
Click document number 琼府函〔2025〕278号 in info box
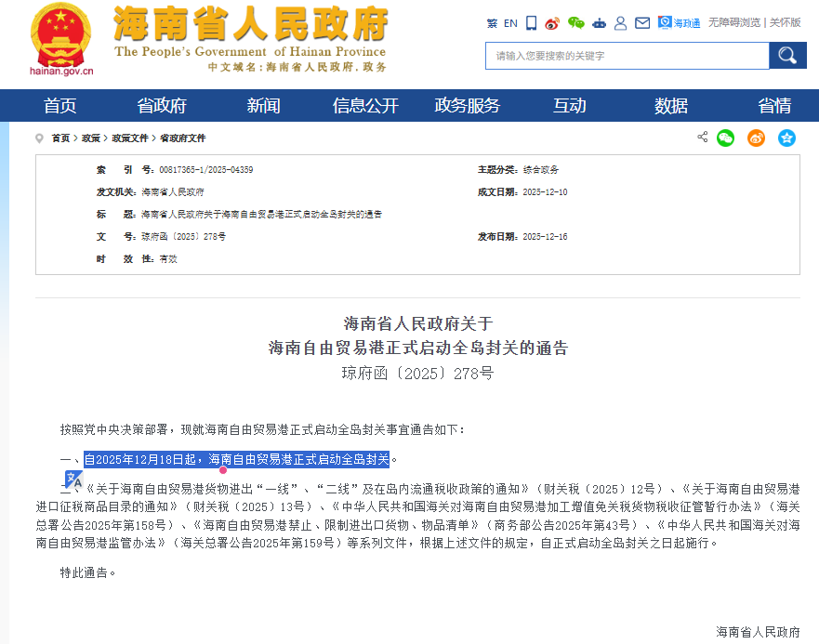(x=183, y=237)
